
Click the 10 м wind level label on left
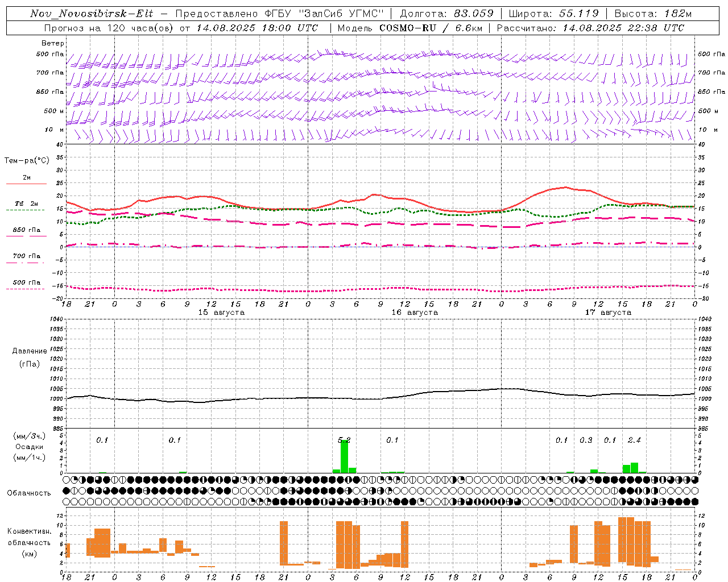tap(55, 130)
